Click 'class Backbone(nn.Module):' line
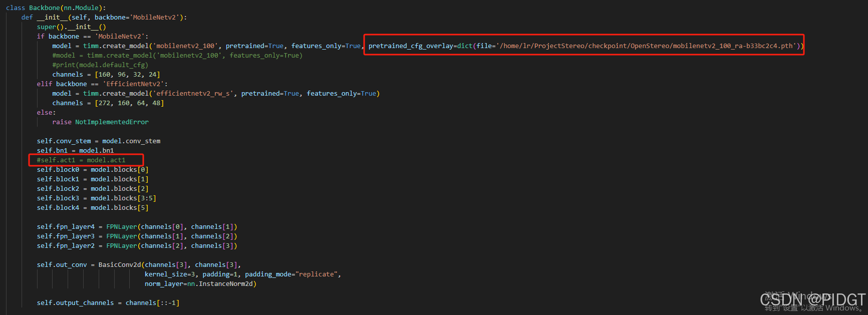The image size is (868, 315). (x=56, y=8)
